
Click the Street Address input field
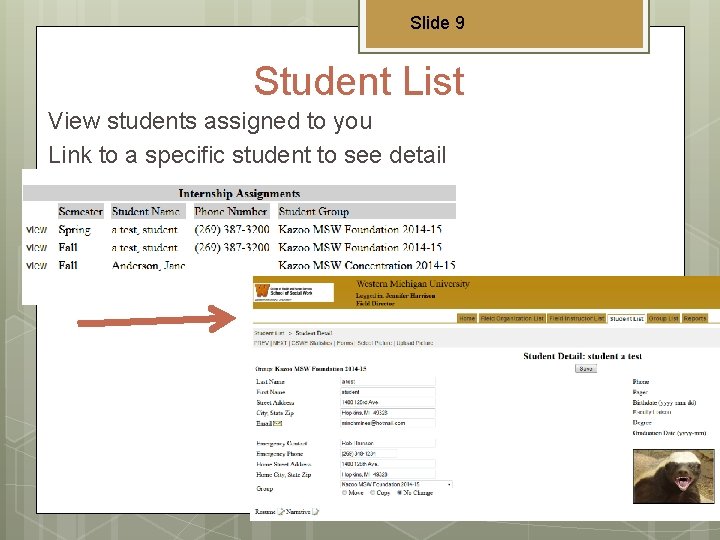pyautogui.click(x=388, y=402)
